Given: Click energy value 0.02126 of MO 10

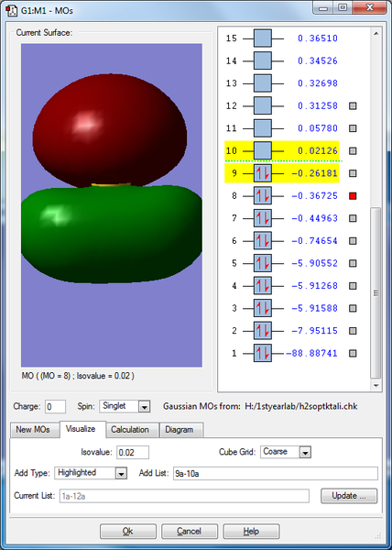Looking at the screenshot, I should click(x=318, y=151).
